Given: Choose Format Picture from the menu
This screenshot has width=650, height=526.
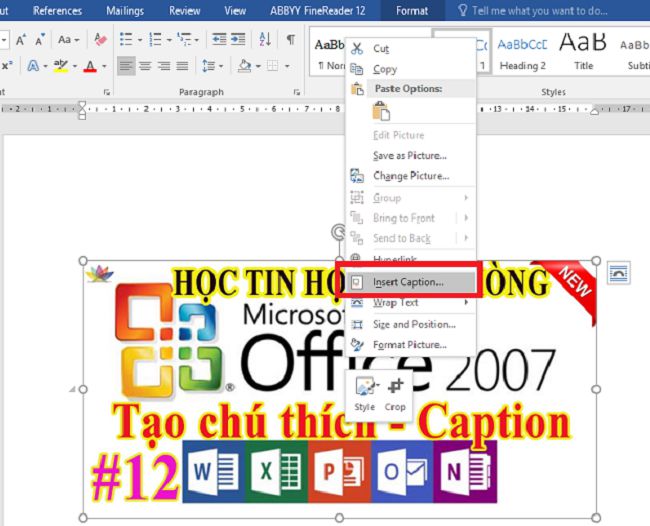Looking at the screenshot, I should tap(410, 344).
